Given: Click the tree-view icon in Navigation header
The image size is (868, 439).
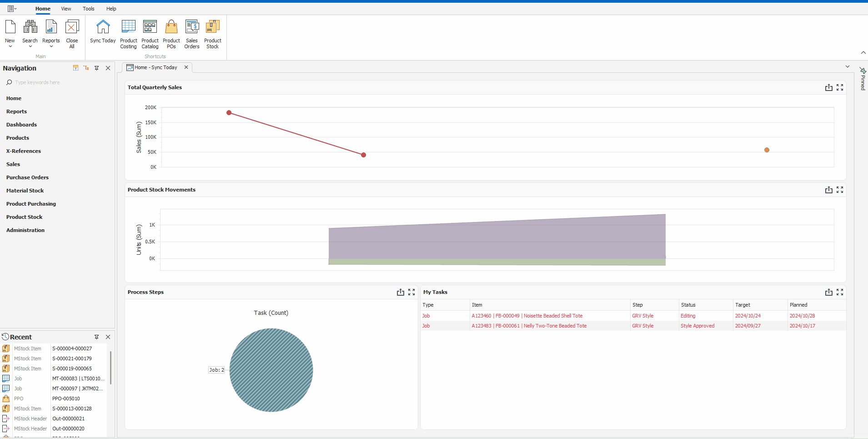Looking at the screenshot, I should pyautogui.click(x=86, y=68).
